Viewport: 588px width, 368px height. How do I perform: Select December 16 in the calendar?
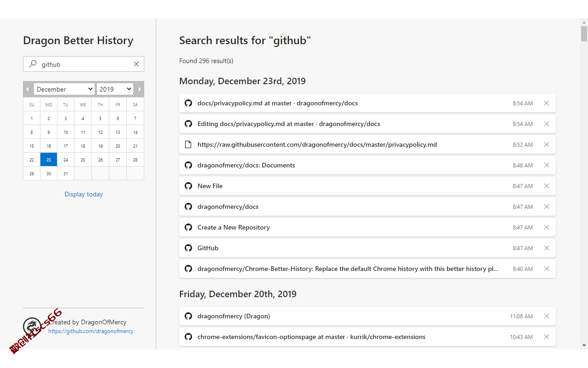(49, 146)
